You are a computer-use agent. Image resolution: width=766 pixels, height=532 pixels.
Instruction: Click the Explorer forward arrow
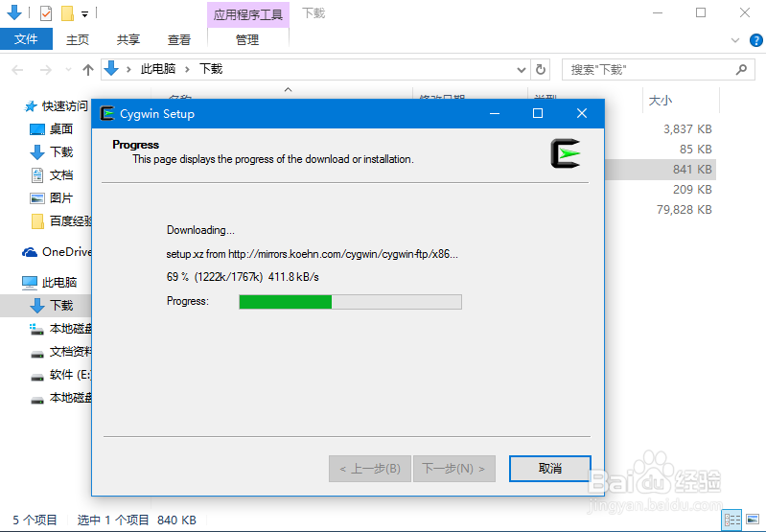46,70
